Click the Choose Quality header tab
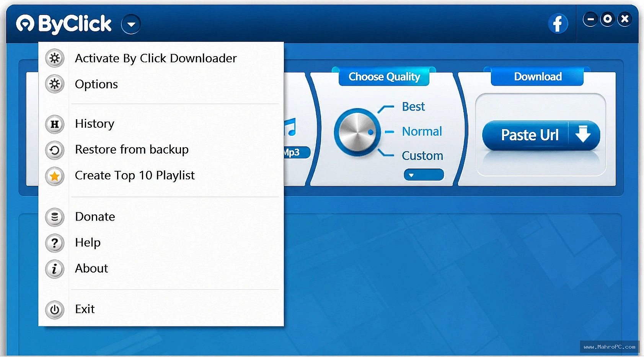 point(384,77)
